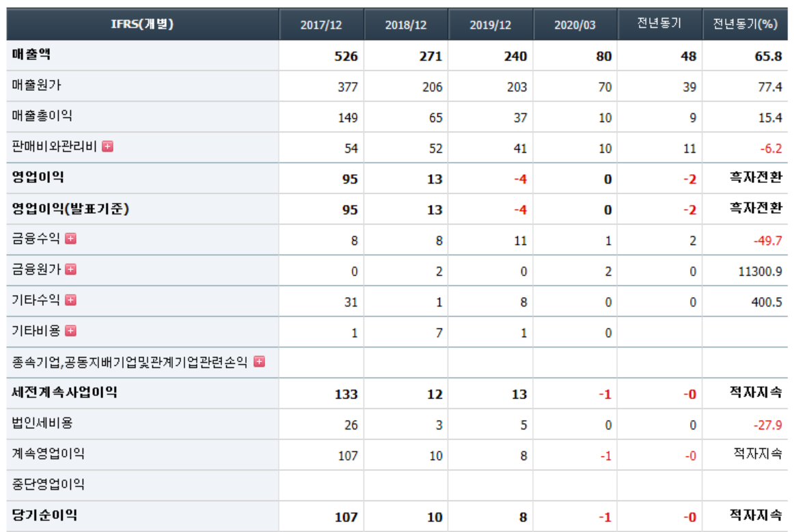Expand 기타수익 row using plus icon

click(71, 300)
